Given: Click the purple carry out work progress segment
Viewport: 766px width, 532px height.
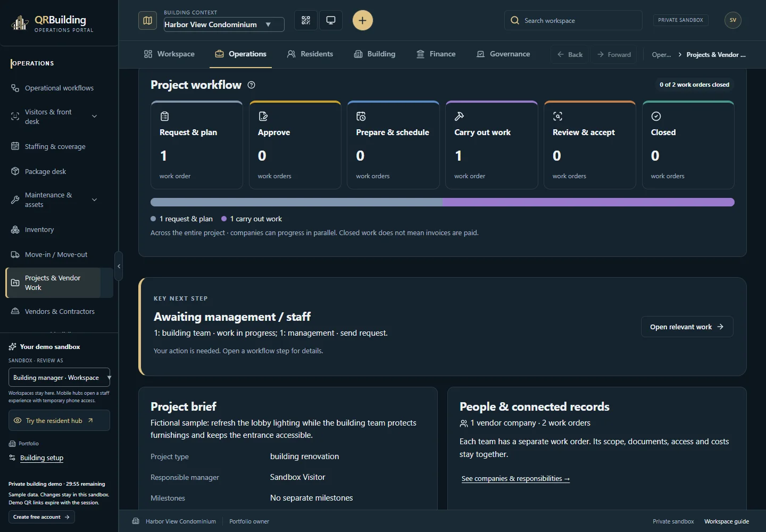Looking at the screenshot, I should [588, 202].
